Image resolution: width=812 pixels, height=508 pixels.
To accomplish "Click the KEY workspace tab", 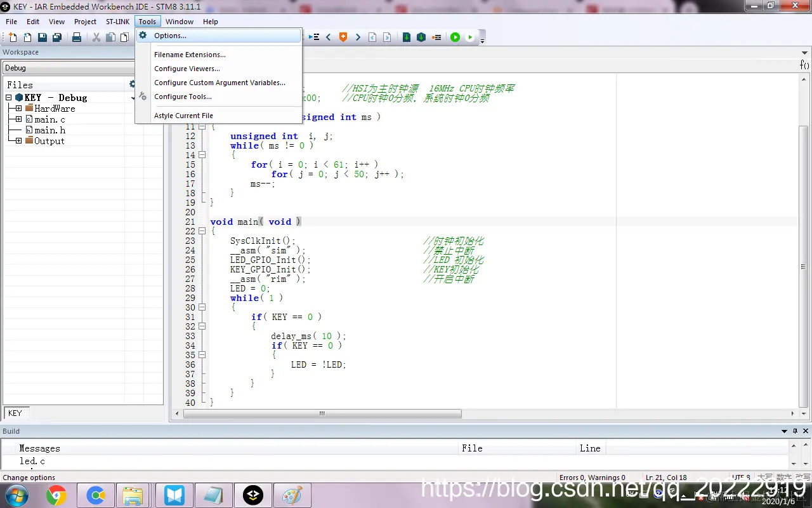I will tap(15, 413).
